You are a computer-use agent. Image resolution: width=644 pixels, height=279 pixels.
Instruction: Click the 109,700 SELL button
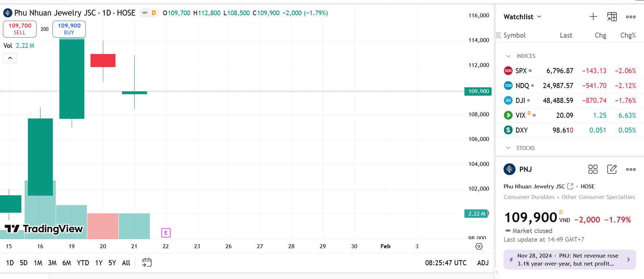point(20,29)
